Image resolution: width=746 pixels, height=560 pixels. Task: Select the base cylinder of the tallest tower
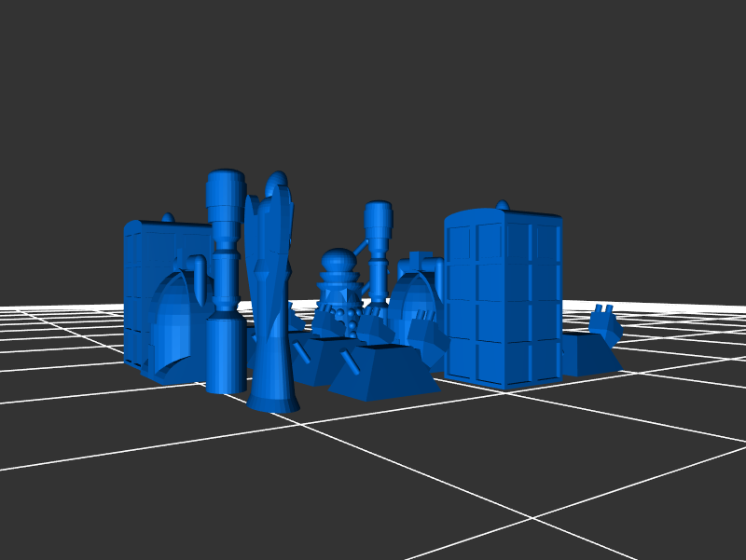225,352
